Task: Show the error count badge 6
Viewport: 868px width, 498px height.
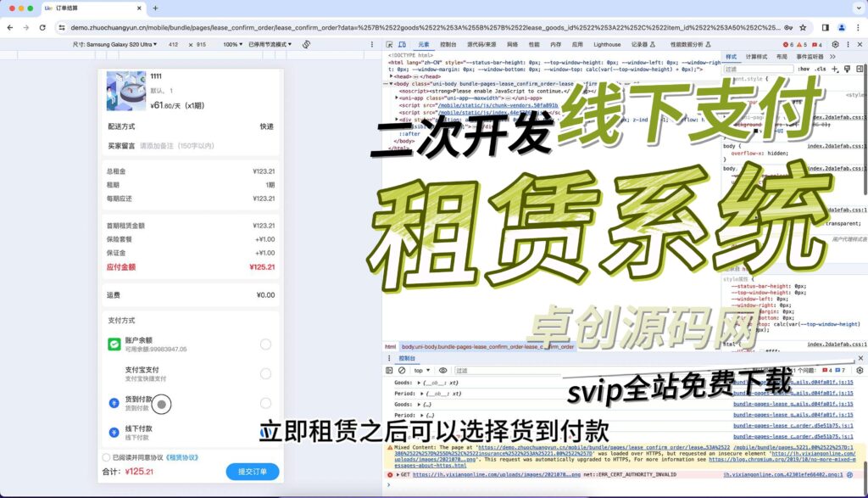Action: coord(788,44)
